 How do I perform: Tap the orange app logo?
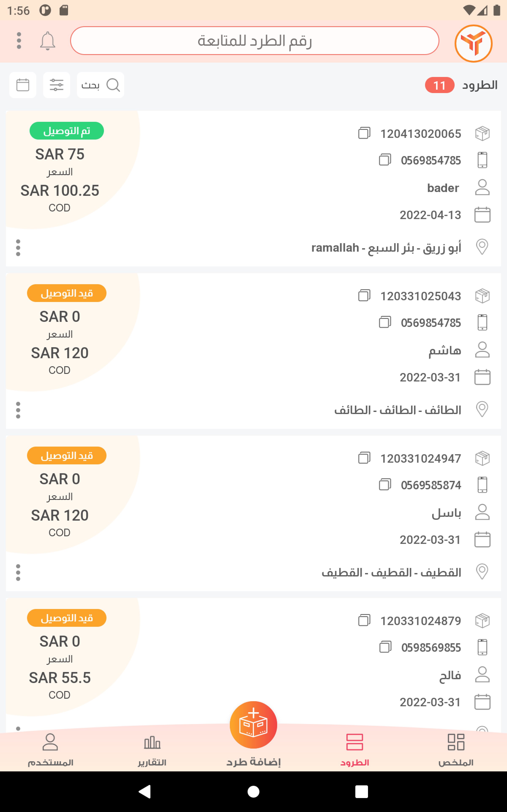pyautogui.click(x=473, y=43)
